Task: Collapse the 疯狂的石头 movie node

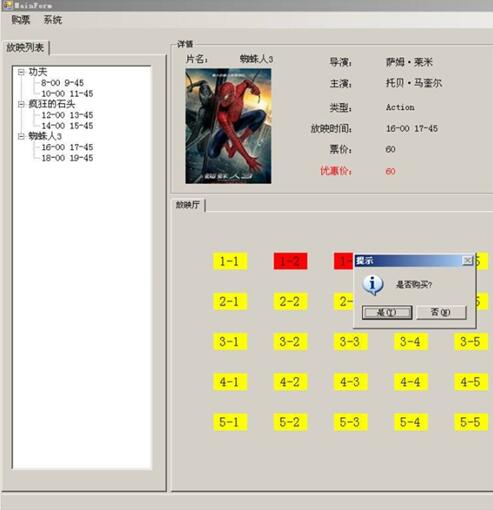Action: (x=21, y=104)
